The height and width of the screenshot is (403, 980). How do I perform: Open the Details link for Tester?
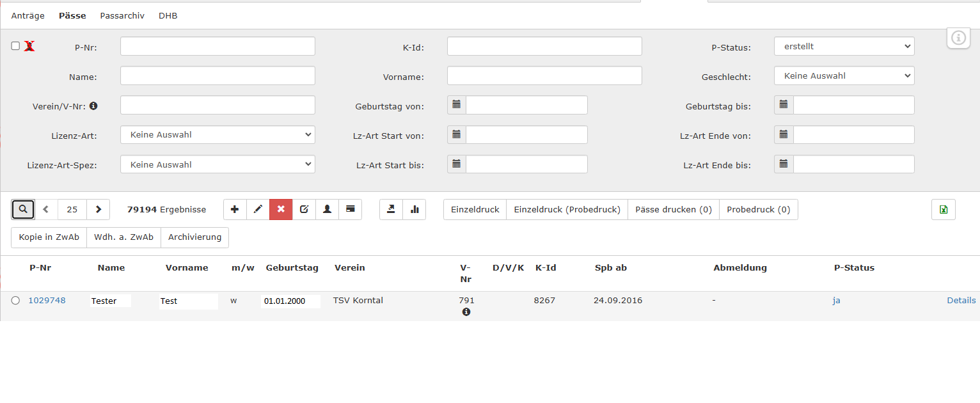[x=961, y=301]
